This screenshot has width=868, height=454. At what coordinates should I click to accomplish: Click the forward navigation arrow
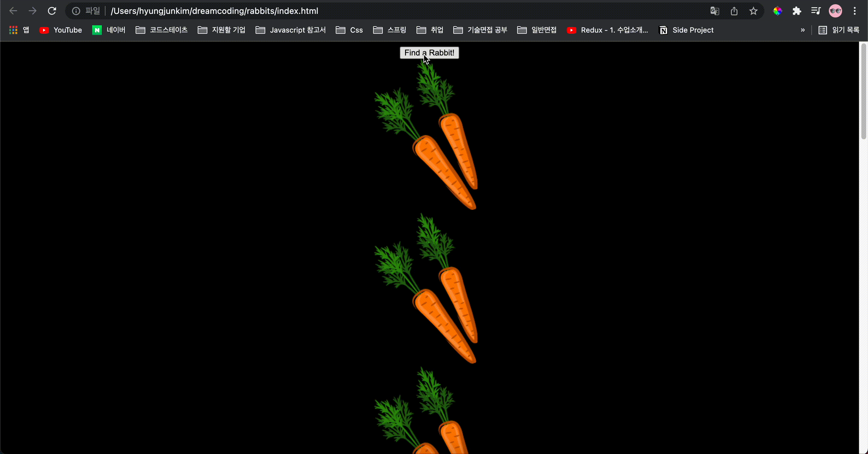click(32, 11)
